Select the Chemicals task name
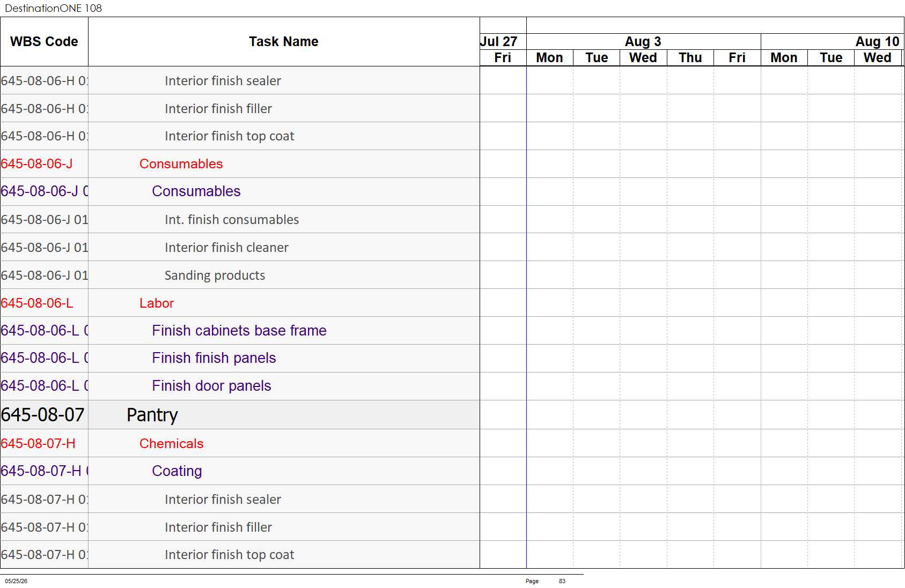905x588 pixels. coord(171,444)
